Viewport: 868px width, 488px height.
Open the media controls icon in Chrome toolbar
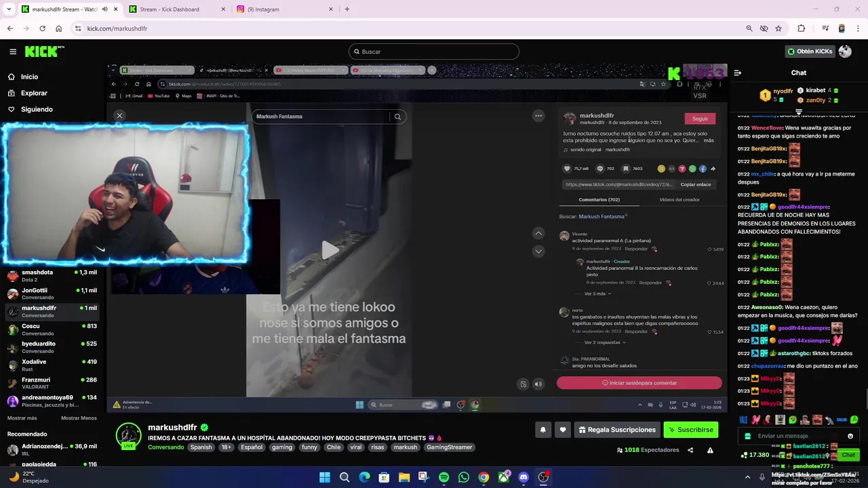click(x=825, y=28)
